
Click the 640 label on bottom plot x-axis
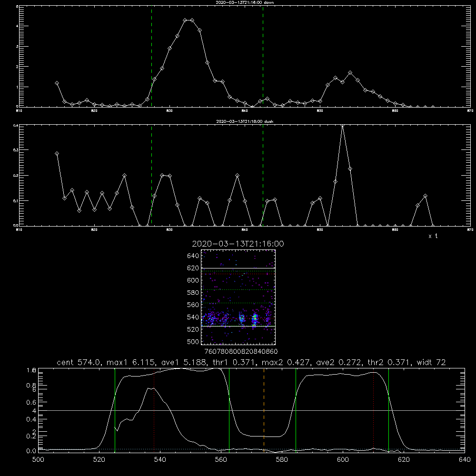tap(465, 460)
